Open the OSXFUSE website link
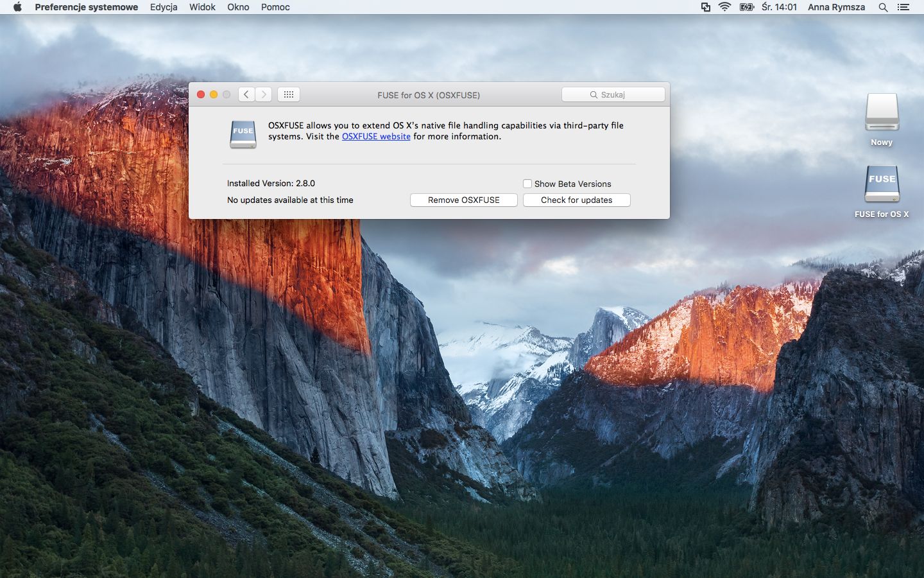This screenshot has width=924, height=578. [376, 136]
